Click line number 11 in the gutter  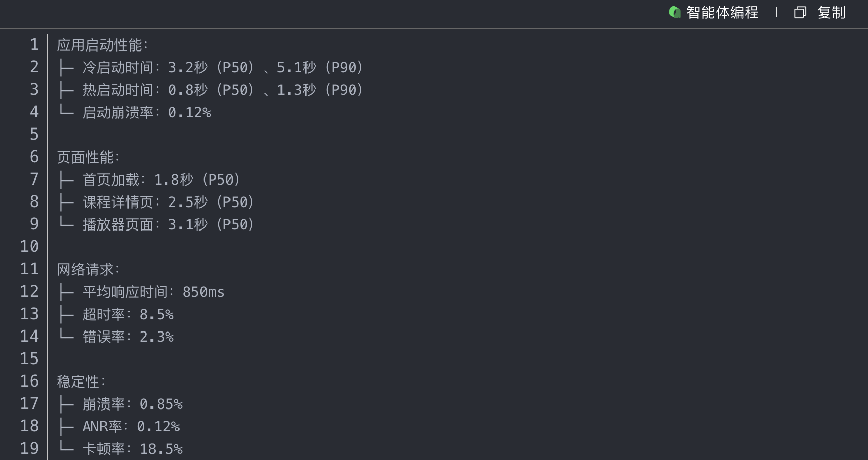[x=30, y=269]
